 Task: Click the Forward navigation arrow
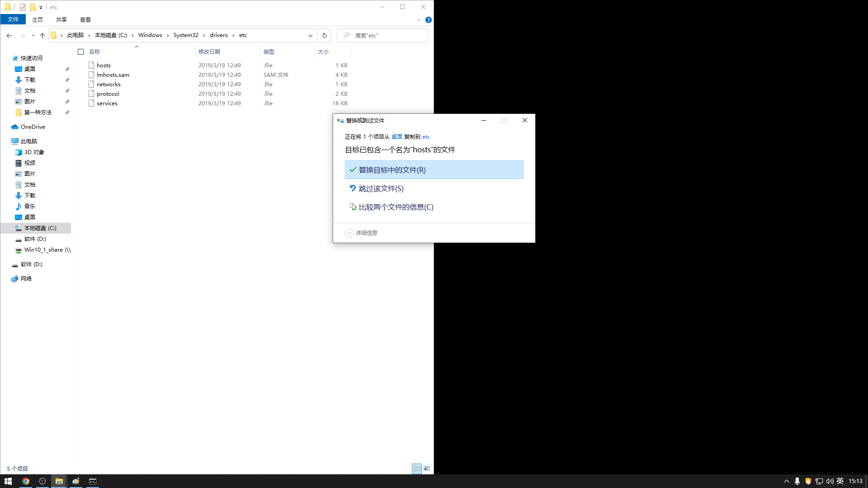[22, 35]
